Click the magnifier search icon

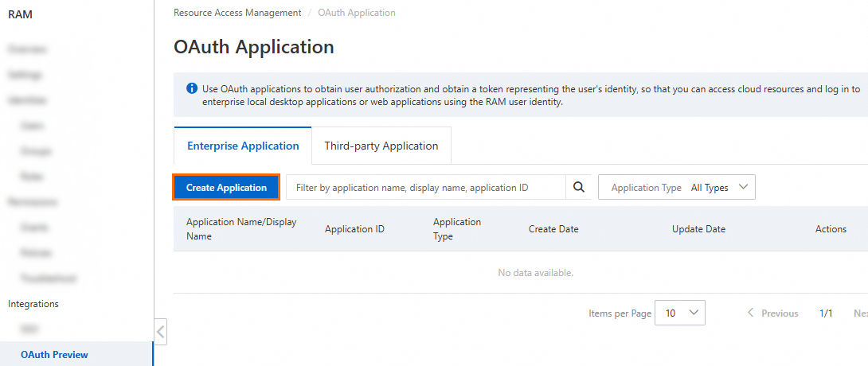tap(579, 188)
